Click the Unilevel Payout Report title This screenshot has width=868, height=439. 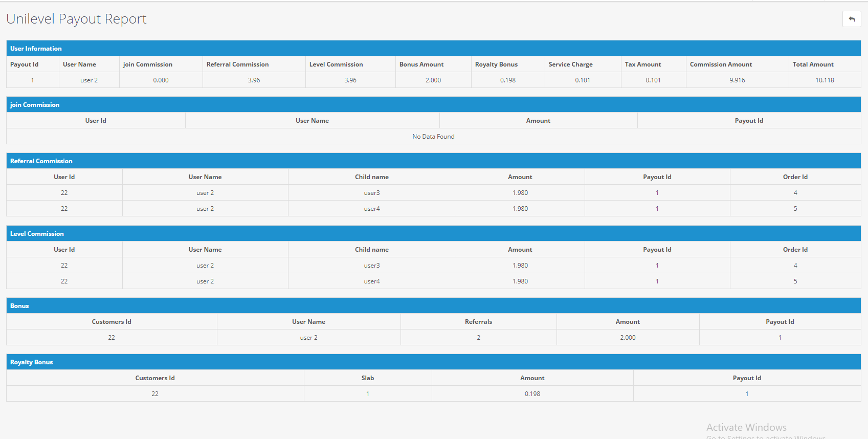(x=76, y=19)
